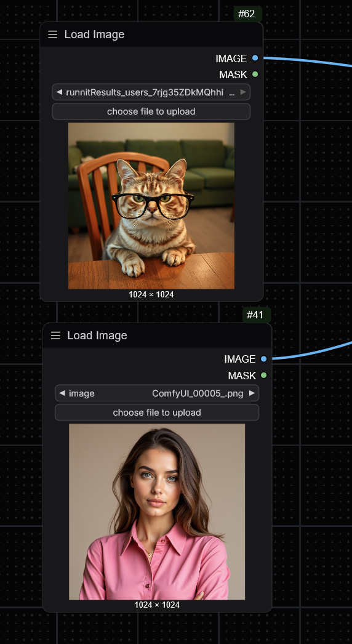
Task: Select the bottom Load Image title bar
Action: (157, 336)
